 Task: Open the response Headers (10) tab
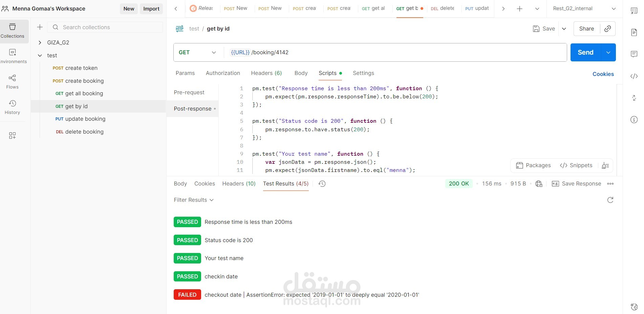coord(239,183)
